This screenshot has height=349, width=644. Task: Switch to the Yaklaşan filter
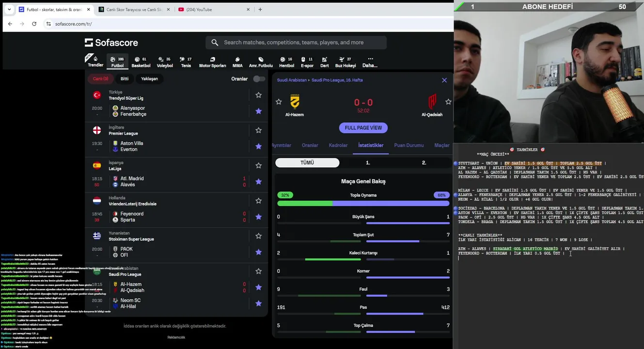point(149,79)
